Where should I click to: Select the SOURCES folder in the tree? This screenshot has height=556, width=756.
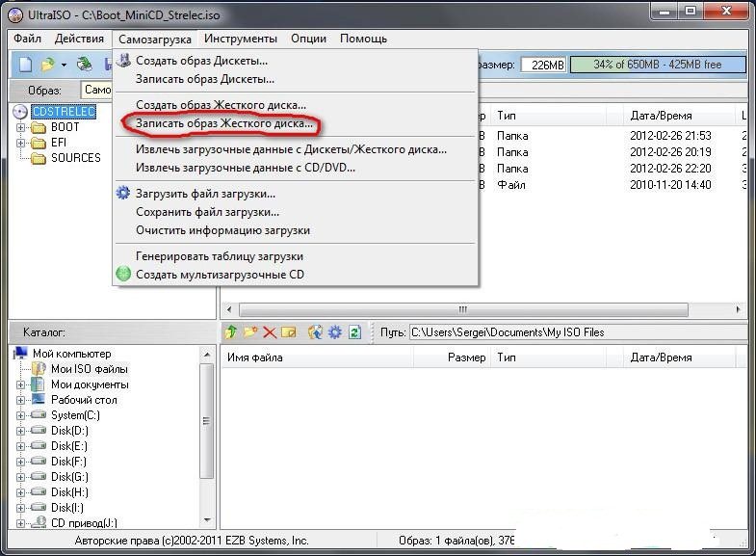coord(75,158)
